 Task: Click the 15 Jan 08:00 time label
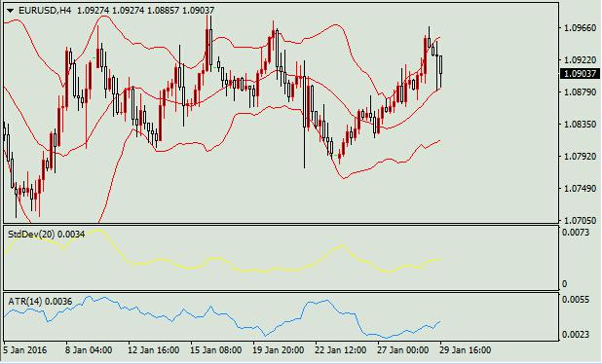pyautogui.click(x=216, y=350)
